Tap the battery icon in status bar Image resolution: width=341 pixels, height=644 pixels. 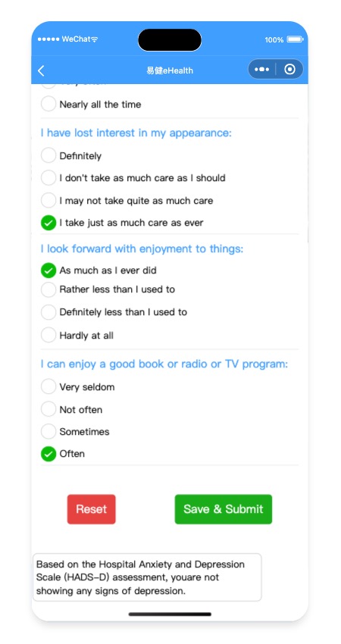(295, 39)
